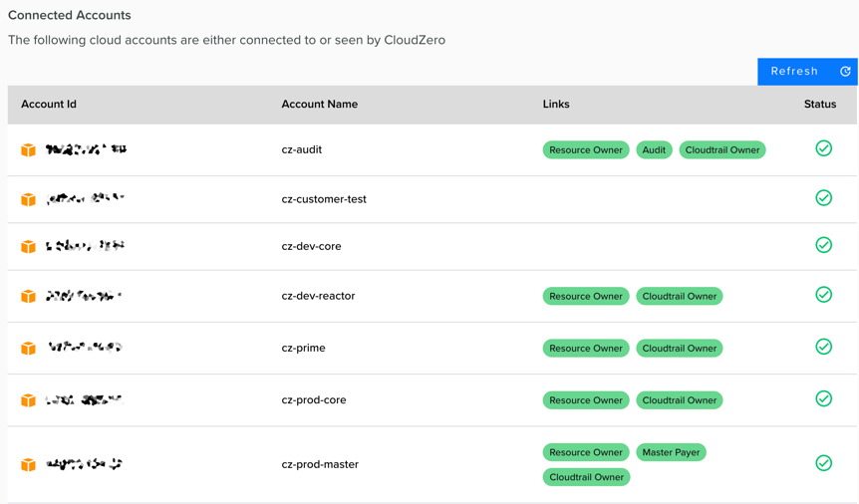Click the green status check for cz-prime
The width and height of the screenshot is (859, 504).
[x=823, y=347]
